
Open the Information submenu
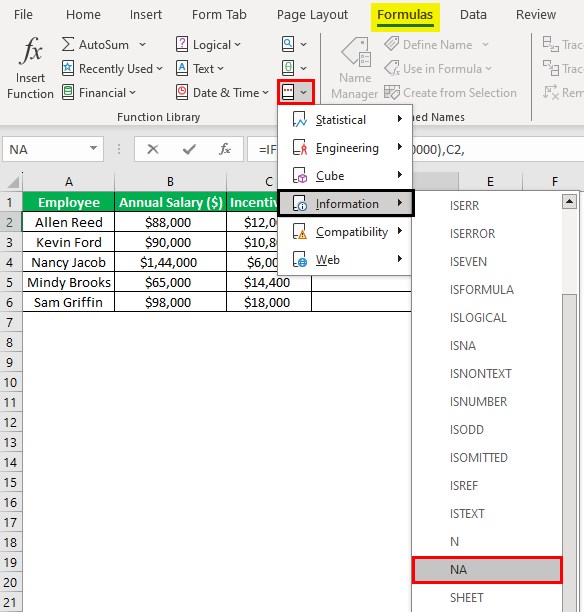pos(345,203)
